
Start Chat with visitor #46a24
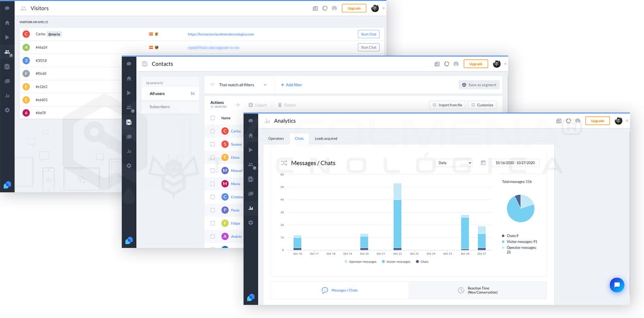coord(369,47)
